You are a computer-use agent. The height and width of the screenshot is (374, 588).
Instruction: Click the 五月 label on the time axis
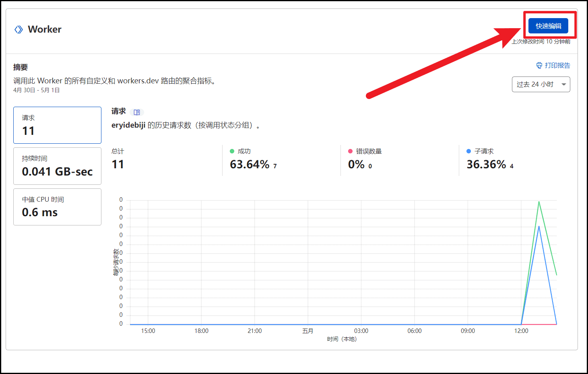click(308, 331)
